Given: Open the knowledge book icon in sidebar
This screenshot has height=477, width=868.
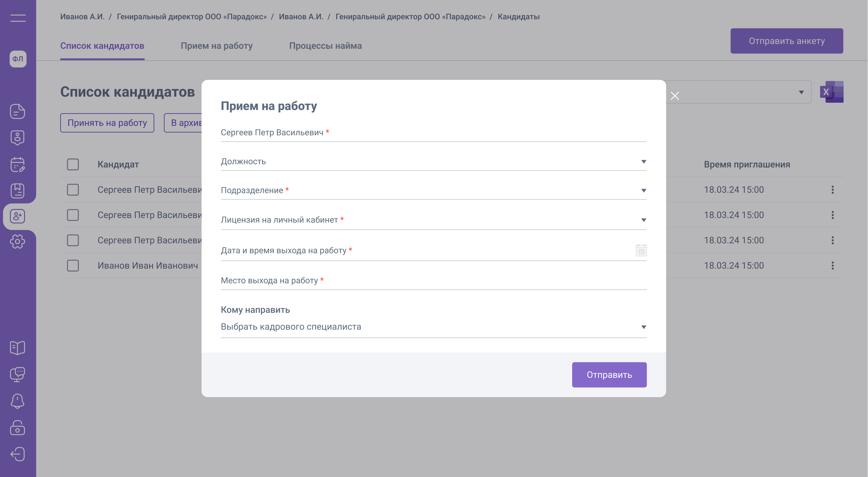Looking at the screenshot, I should [17, 348].
